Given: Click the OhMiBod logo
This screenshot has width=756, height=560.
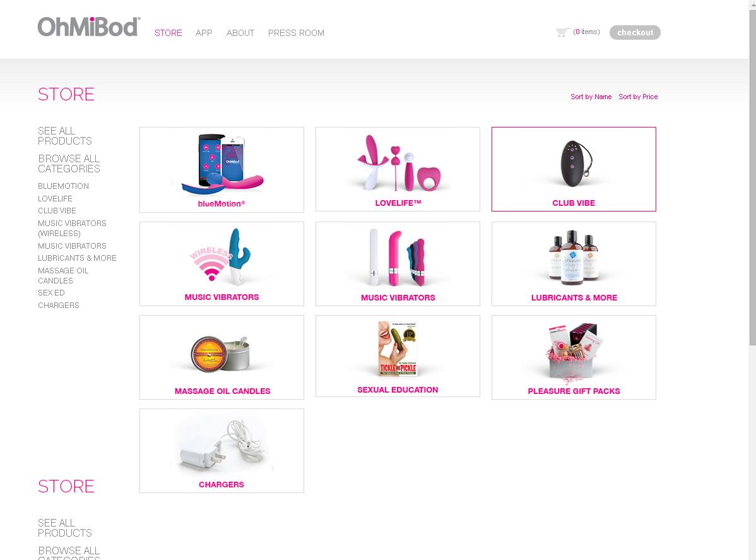Looking at the screenshot, I should [89, 27].
